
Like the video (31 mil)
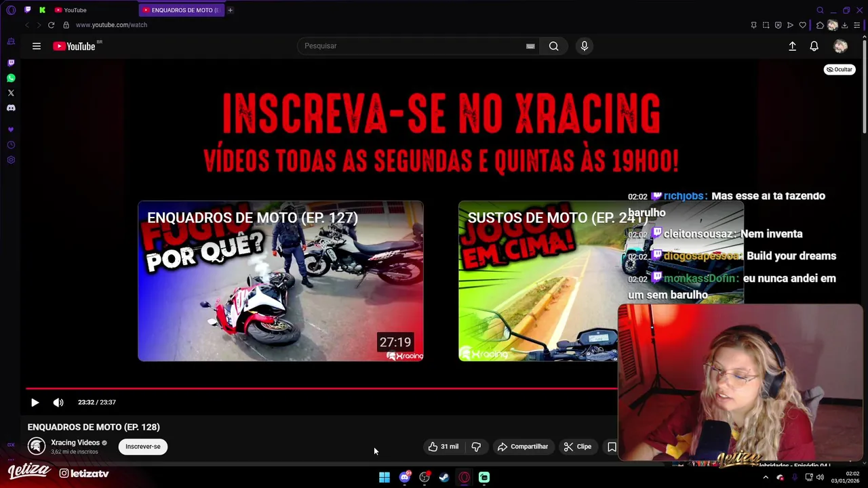point(443,447)
